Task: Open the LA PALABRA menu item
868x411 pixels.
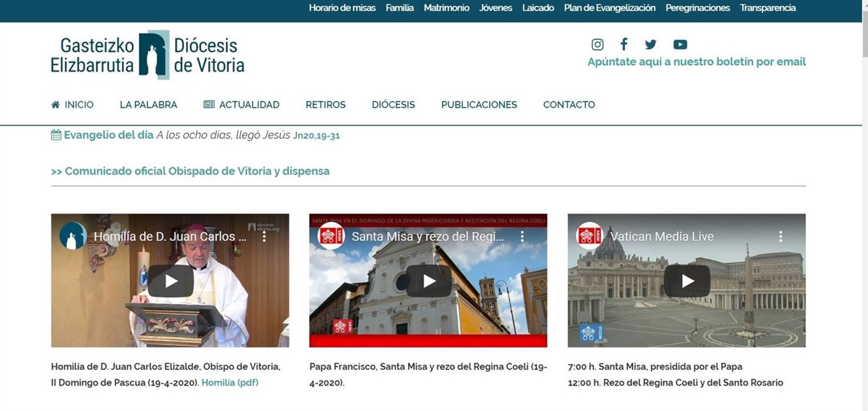Action: coord(148,105)
